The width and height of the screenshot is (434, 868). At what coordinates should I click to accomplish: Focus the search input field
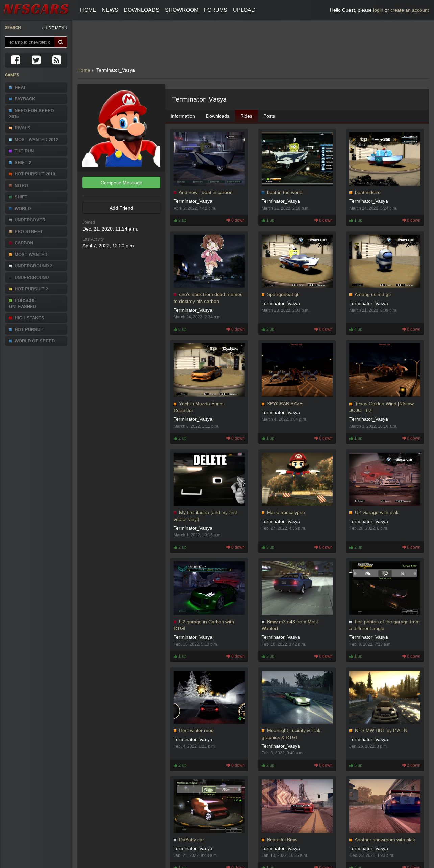(x=30, y=42)
